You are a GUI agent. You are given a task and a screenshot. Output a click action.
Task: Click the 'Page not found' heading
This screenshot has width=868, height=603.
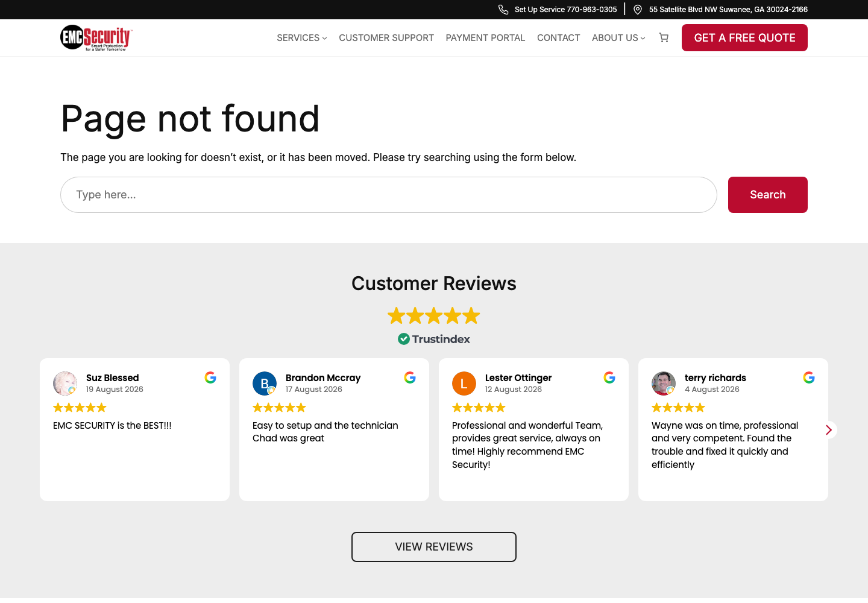point(190,118)
